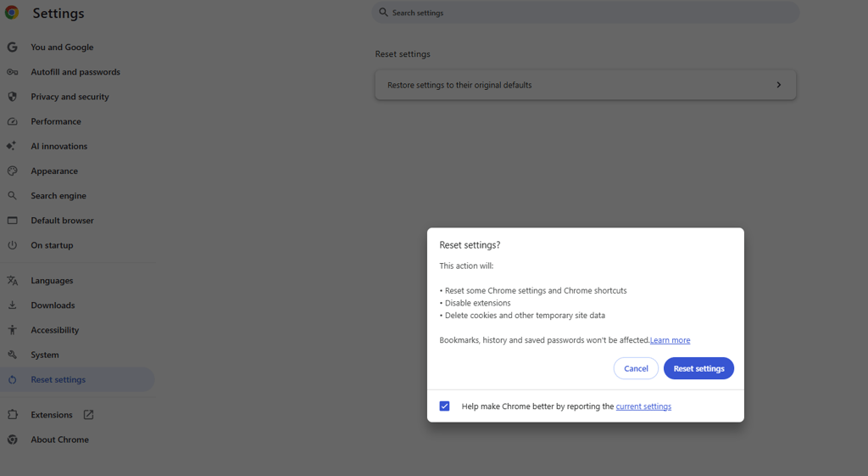
Task: Open You and Google settings
Action: coord(62,48)
